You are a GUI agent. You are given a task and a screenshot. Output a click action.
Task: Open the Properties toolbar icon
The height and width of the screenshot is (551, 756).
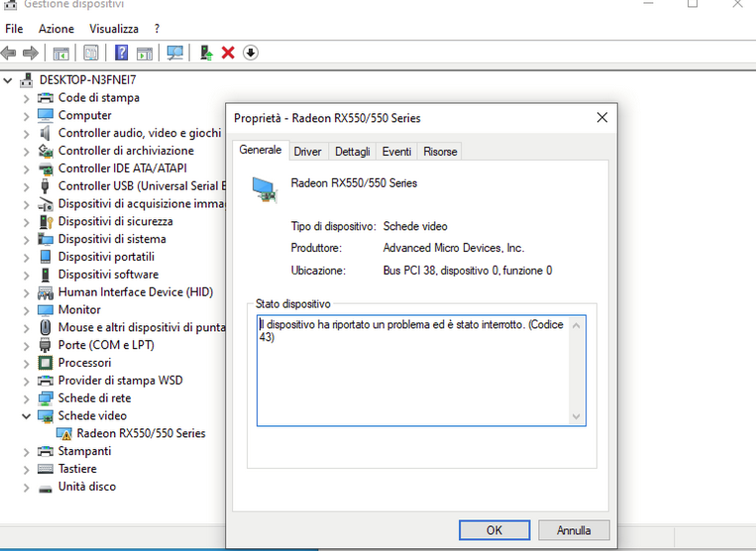[90, 53]
